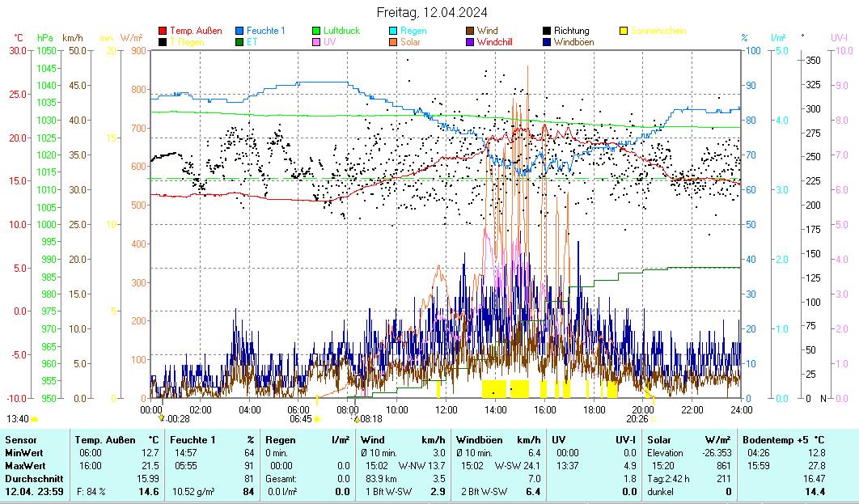Click the pink UV legend square

tap(316, 41)
